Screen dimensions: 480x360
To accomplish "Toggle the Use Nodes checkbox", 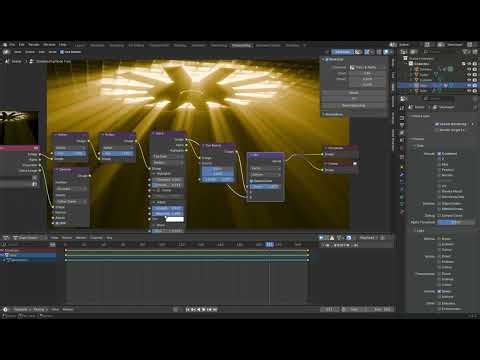I will (x=62, y=52).
